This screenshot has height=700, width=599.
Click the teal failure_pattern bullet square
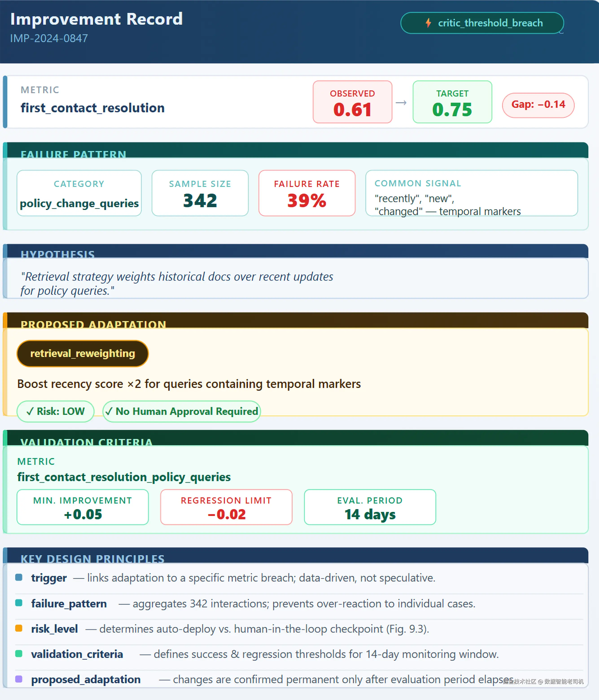point(19,603)
